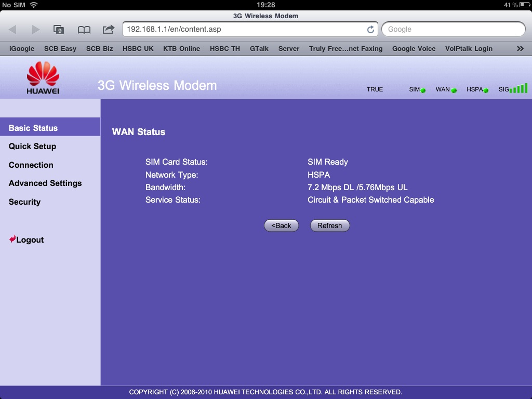Click the <Back button
Image resolution: width=532 pixels, height=399 pixels.
281,225
